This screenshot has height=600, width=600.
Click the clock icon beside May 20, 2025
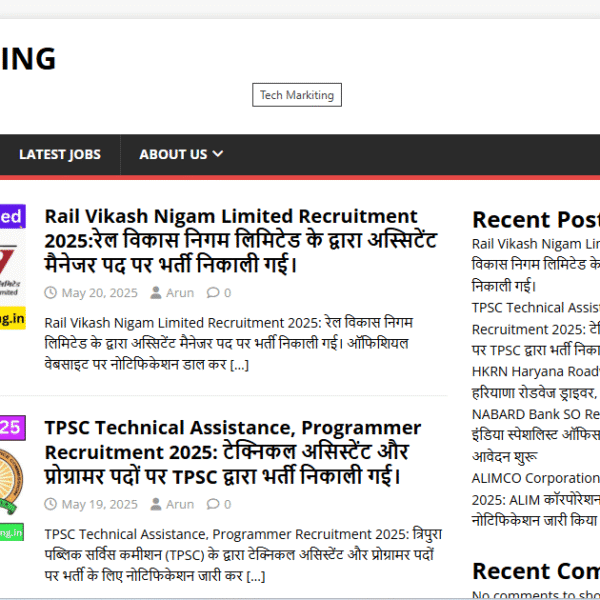point(51,293)
